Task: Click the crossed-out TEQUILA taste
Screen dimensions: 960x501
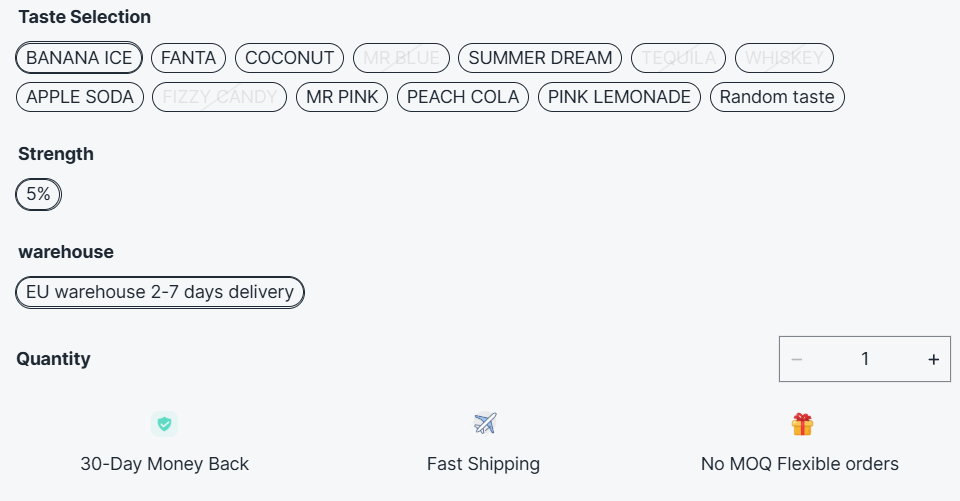Action: click(x=679, y=58)
